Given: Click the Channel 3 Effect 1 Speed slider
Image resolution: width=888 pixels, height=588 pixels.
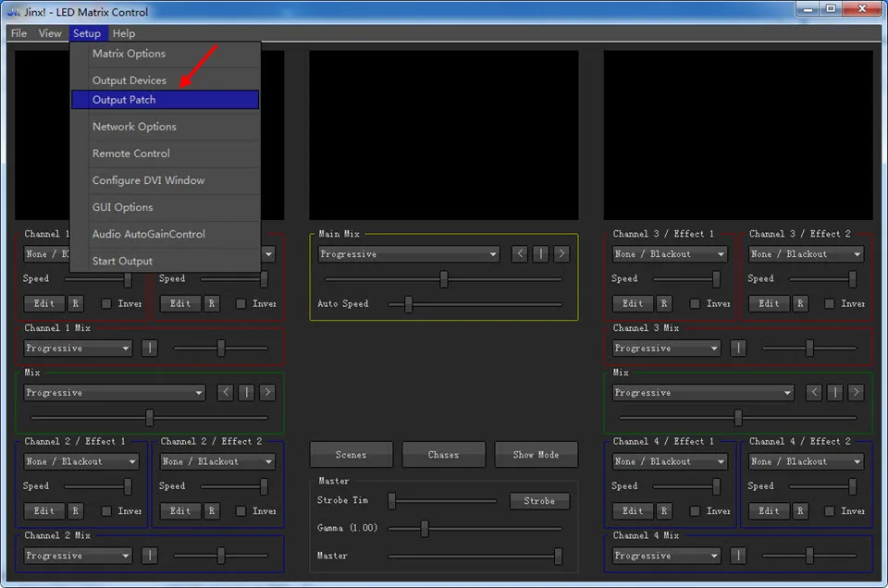Looking at the screenshot, I should (686, 279).
